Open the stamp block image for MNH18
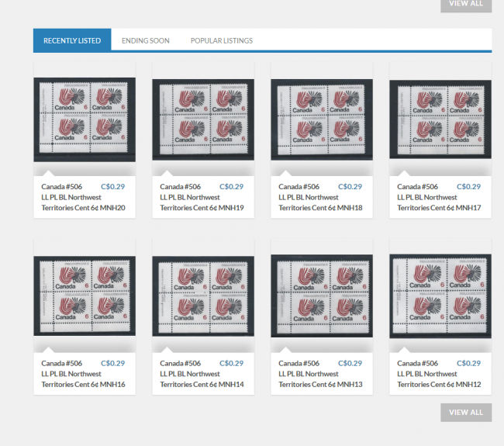504x446 pixels. tap(322, 119)
